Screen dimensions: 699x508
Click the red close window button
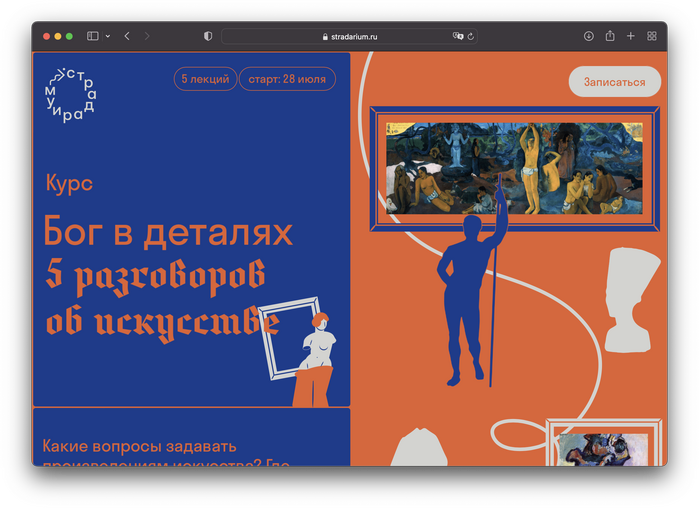[46, 36]
